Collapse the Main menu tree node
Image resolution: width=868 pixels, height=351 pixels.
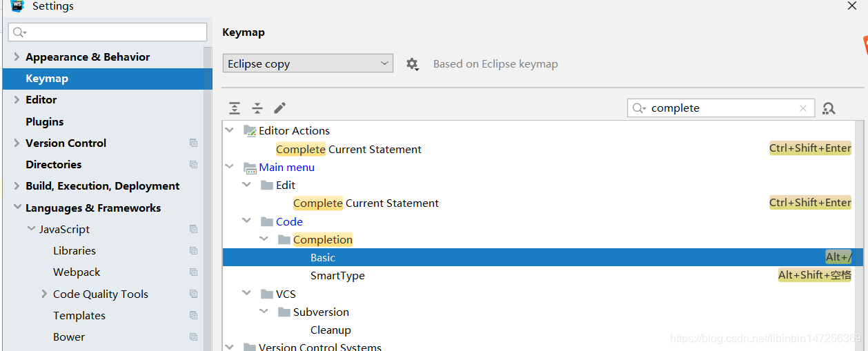coord(229,167)
